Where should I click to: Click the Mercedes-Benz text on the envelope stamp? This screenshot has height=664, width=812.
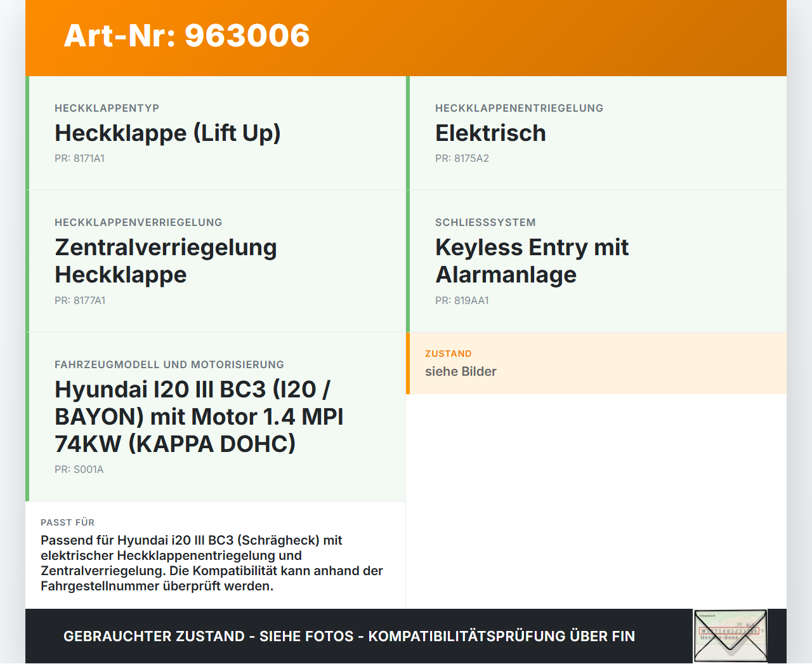tap(719, 637)
